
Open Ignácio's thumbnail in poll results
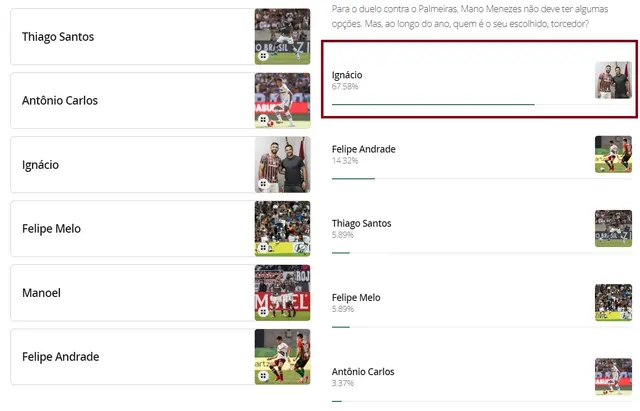tap(613, 80)
